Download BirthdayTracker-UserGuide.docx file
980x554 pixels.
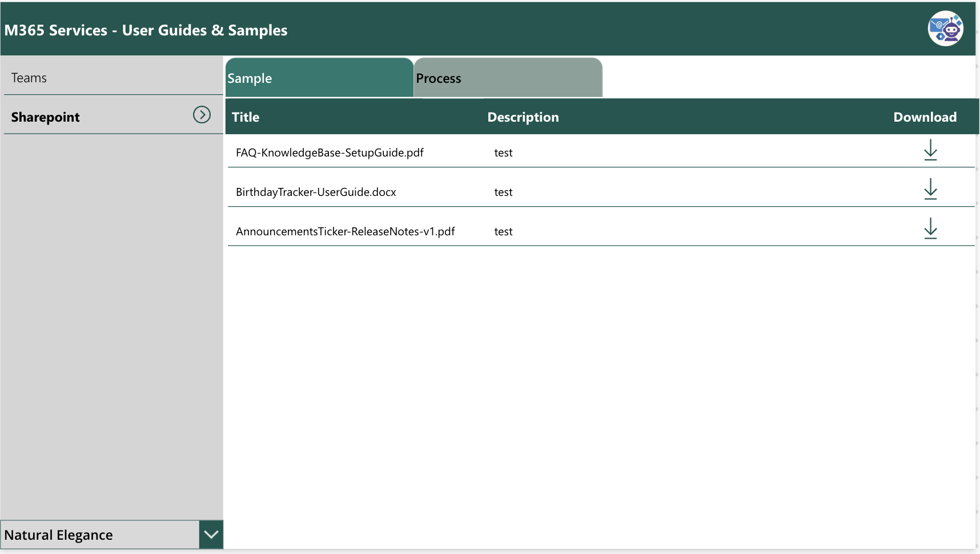click(x=930, y=189)
